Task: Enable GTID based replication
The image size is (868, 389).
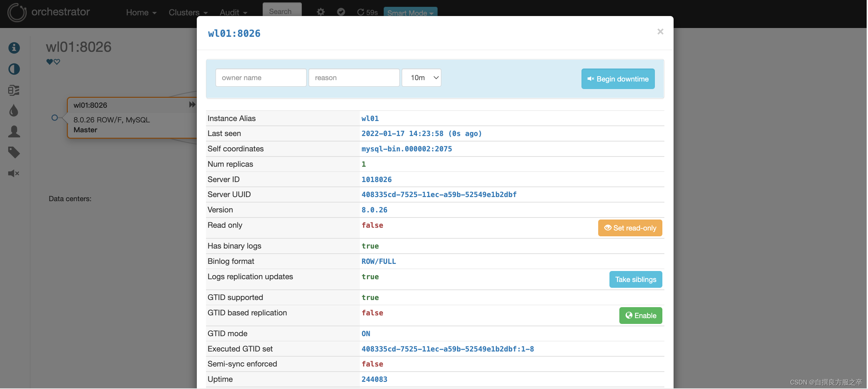Action: click(x=640, y=316)
